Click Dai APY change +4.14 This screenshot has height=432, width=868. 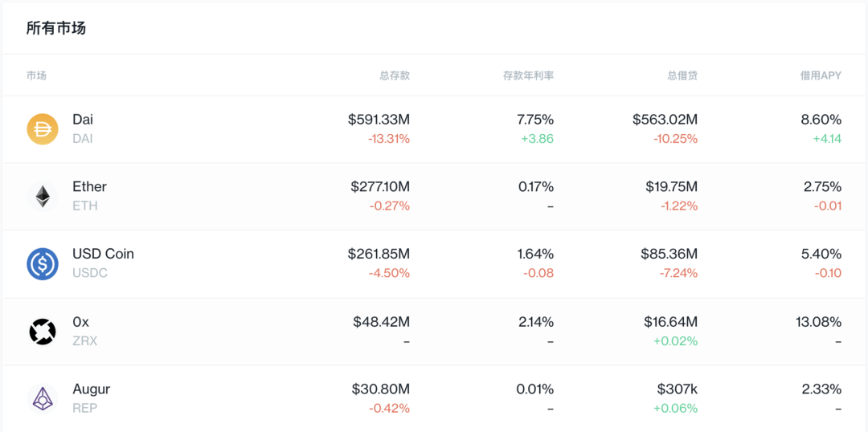click(x=827, y=139)
